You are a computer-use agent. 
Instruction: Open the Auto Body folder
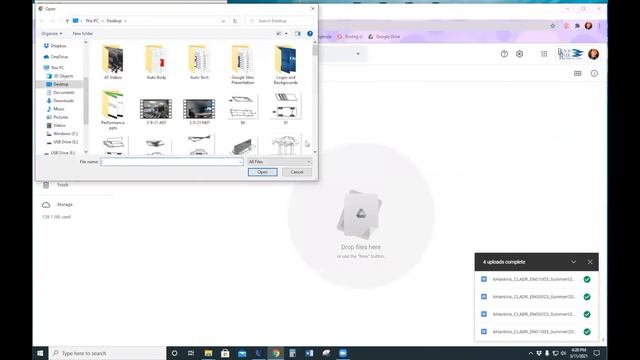156,62
